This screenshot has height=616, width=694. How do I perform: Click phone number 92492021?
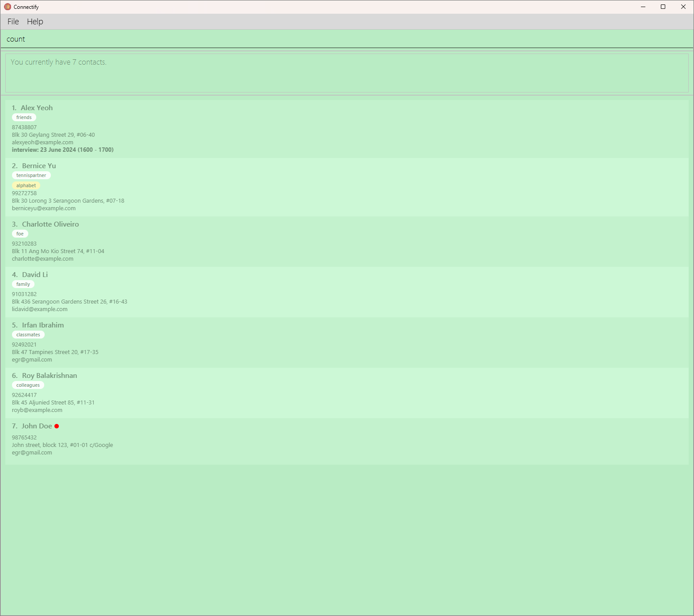tap(24, 345)
